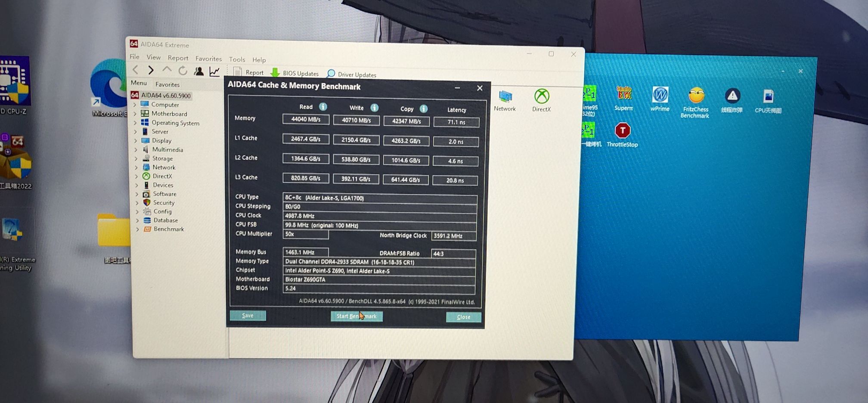Expand the Multimedia tree node

click(x=136, y=149)
